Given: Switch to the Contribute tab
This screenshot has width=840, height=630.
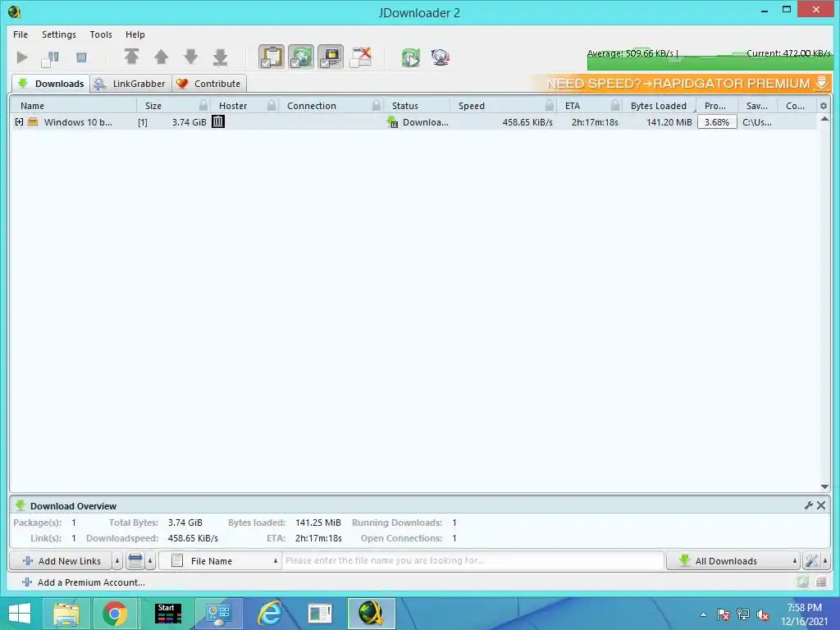Looking at the screenshot, I should 209,84.
